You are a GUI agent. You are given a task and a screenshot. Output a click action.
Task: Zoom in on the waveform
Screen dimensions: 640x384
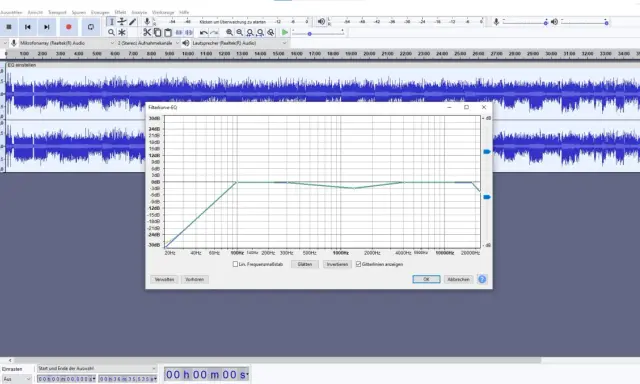pyautogui.click(x=229, y=32)
